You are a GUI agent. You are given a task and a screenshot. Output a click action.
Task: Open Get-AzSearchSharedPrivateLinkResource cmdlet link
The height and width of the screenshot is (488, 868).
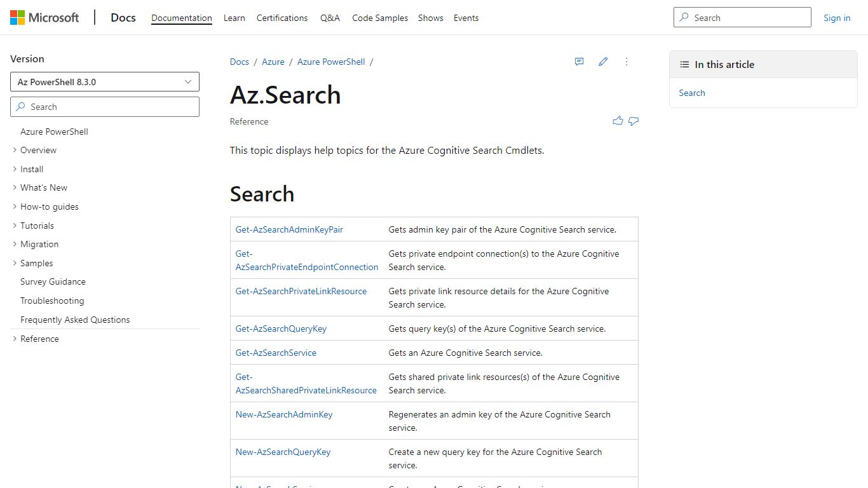point(306,384)
